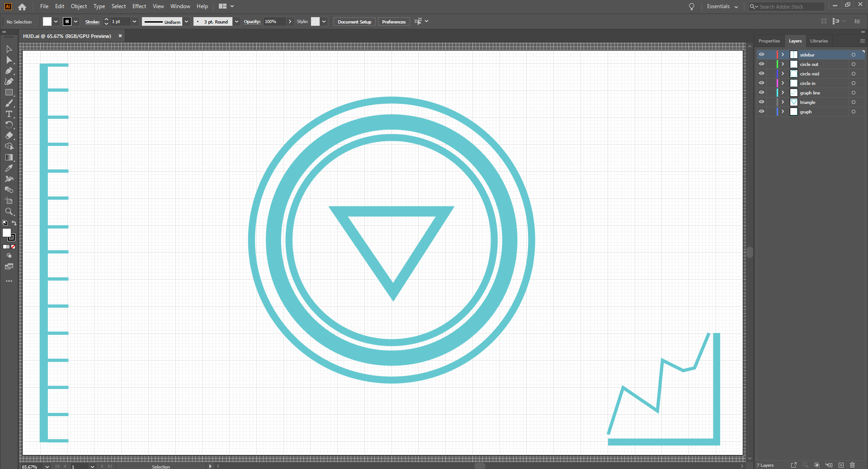868x469 pixels.
Task: Select the Eraser tool
Action: (x=9, y=136)
